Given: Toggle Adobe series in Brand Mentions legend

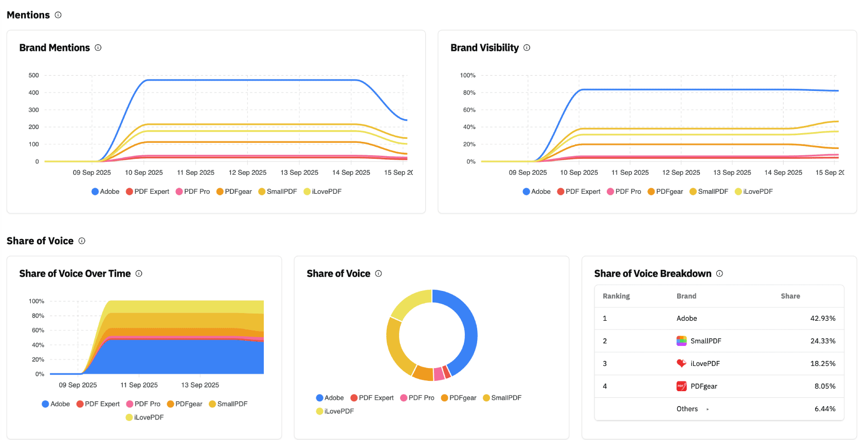Looking at the screenshot, I should (x=105, y=192).
